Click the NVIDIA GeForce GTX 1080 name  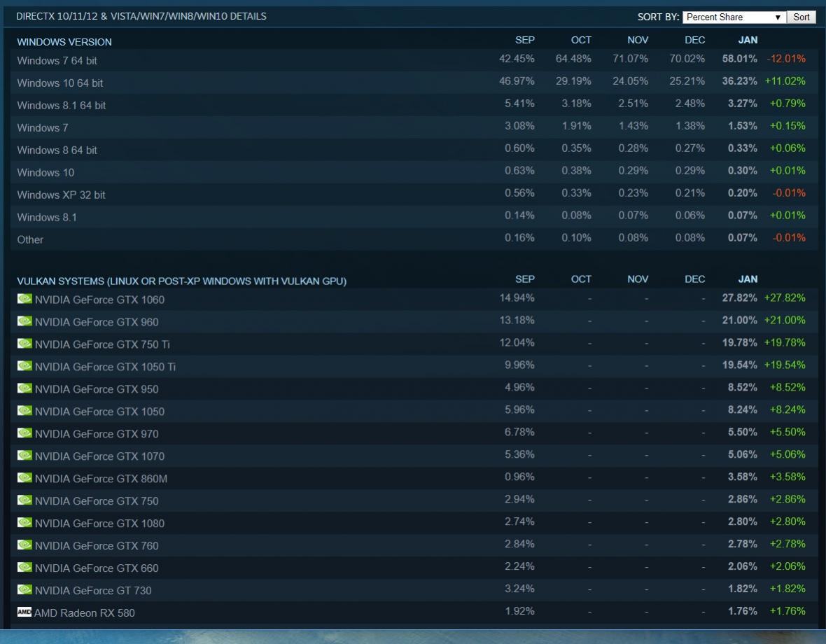tap(99, 524)
